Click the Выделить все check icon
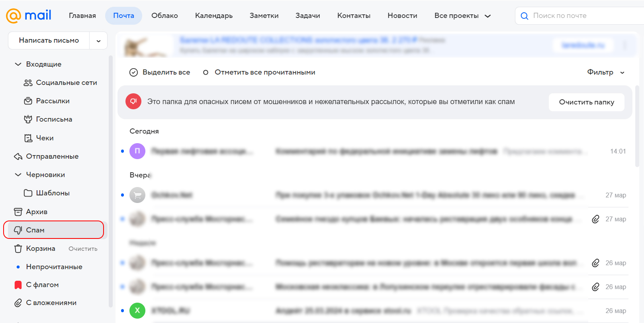Viewport: 644px width, 323px height. [133, 73]
